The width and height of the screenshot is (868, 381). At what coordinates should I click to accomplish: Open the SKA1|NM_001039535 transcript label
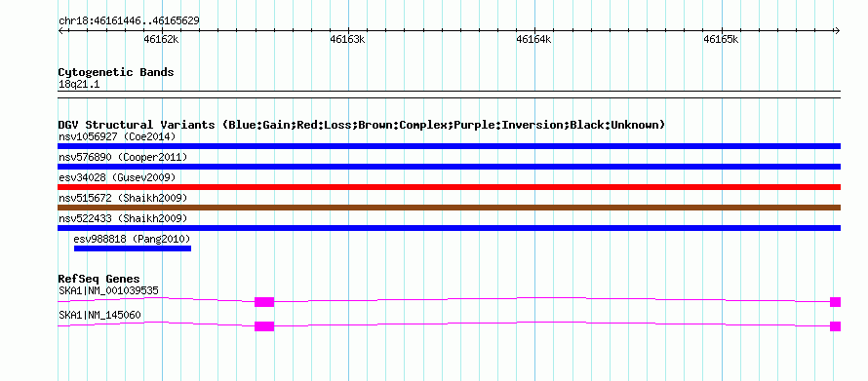coord(109,290)
